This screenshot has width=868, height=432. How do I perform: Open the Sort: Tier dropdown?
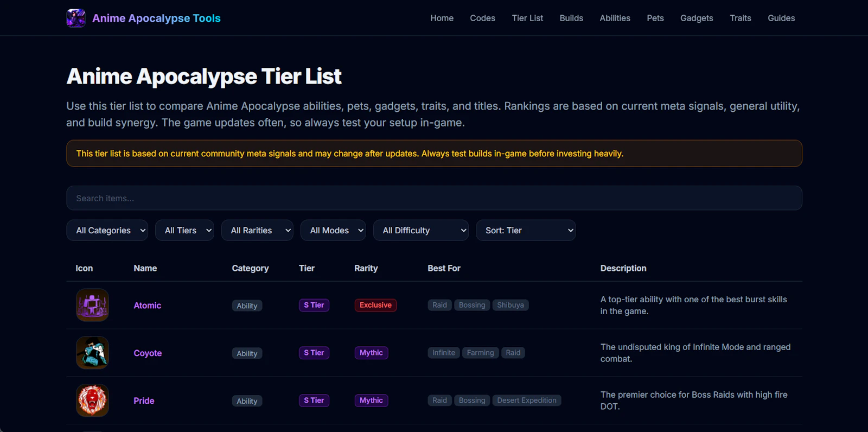(526, 230)
